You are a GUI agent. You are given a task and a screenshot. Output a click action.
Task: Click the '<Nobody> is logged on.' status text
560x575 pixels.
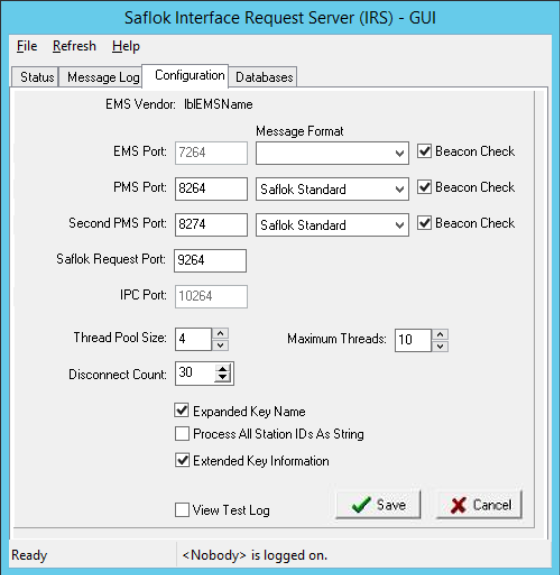[x=255, y=555]
